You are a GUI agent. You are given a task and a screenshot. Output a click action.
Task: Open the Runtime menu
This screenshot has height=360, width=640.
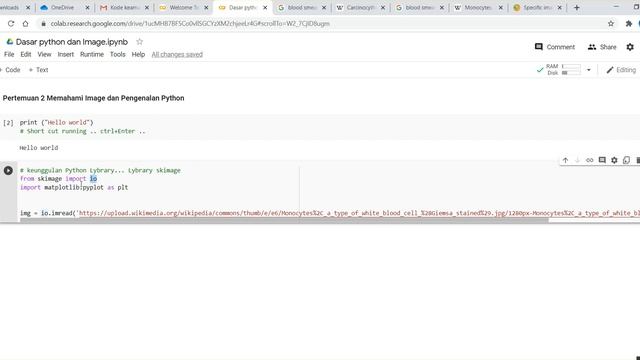[x=92, y=54]
